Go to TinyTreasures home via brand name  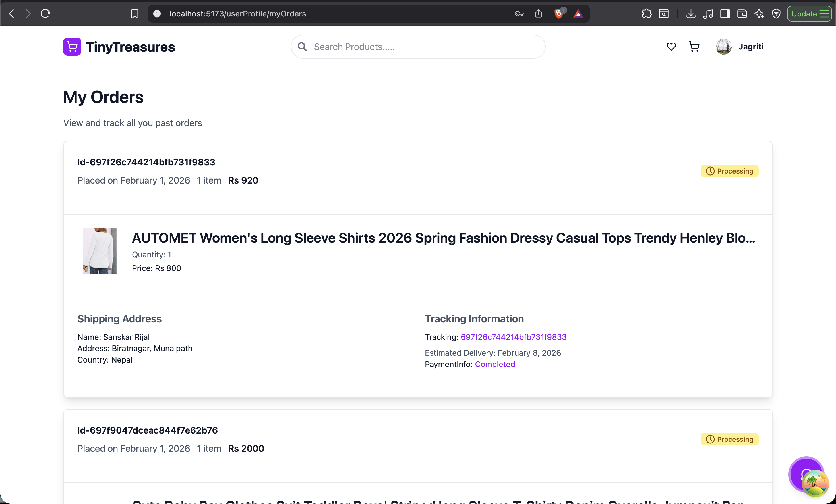click(131, 47)
